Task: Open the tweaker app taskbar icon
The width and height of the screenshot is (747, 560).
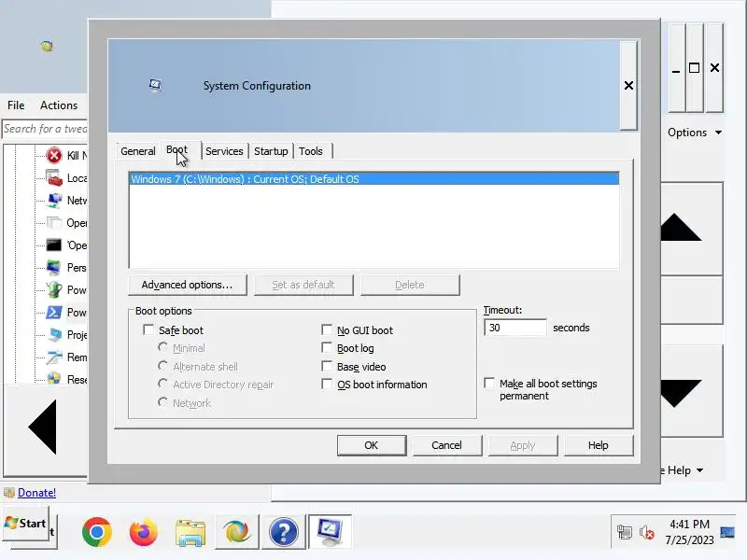Action: 237,531
